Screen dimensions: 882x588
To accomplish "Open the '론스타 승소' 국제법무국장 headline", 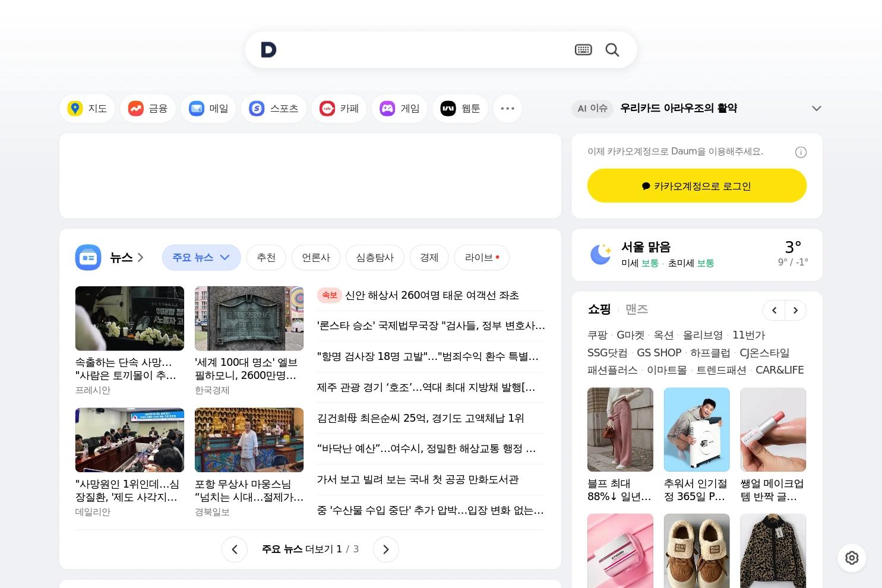I will pyautogui.click(x=431, y=325).
